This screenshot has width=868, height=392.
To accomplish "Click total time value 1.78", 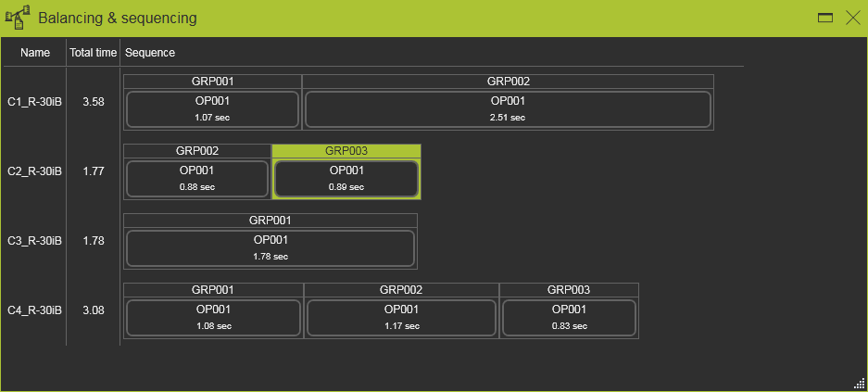I will [93, 241].
